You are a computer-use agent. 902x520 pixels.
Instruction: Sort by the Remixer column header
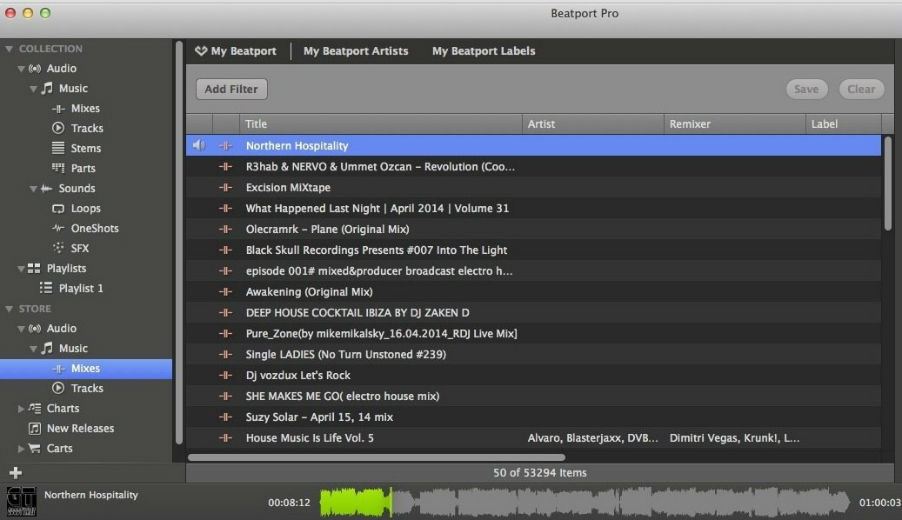[x=735, y=124]
